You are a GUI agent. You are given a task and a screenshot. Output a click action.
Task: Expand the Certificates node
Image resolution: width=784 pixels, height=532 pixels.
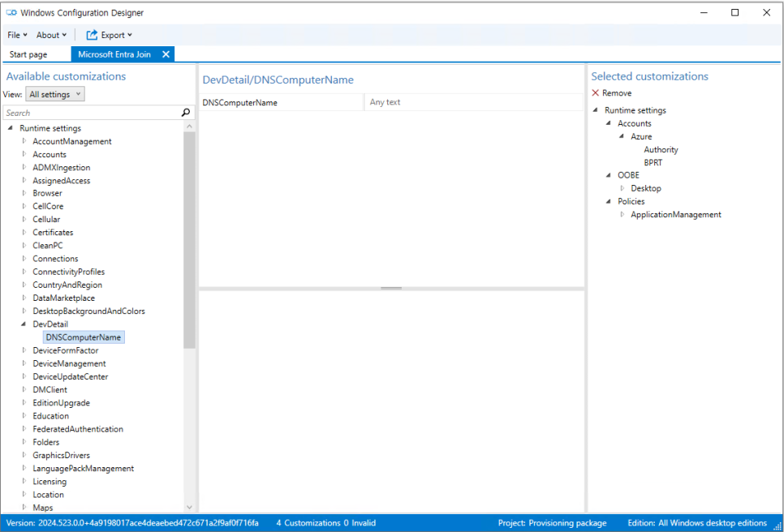point(24,232)
